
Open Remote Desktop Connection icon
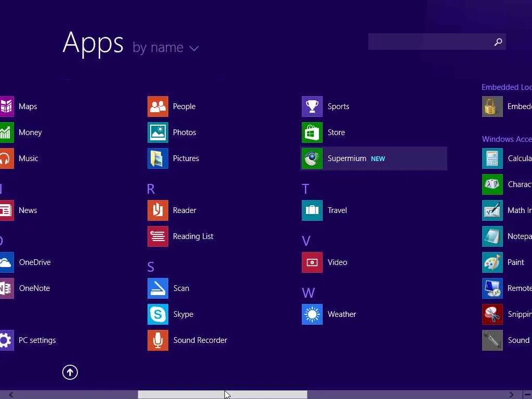[x=493, y=288]
